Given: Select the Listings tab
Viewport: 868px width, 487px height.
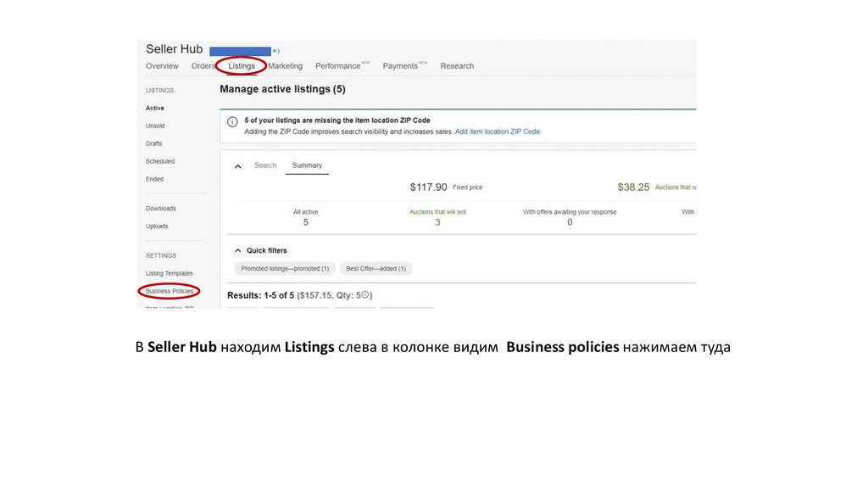Looking at the screenshot, I should click(242, 66).
